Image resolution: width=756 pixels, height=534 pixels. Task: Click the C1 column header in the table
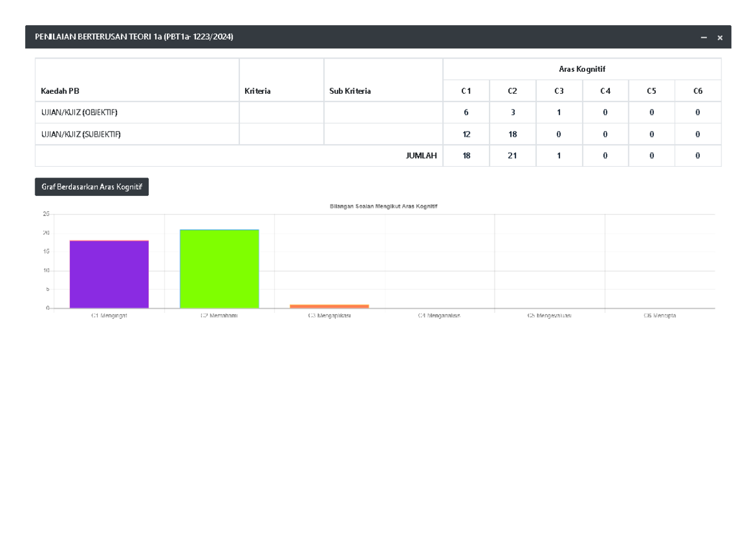pos(466,91)
